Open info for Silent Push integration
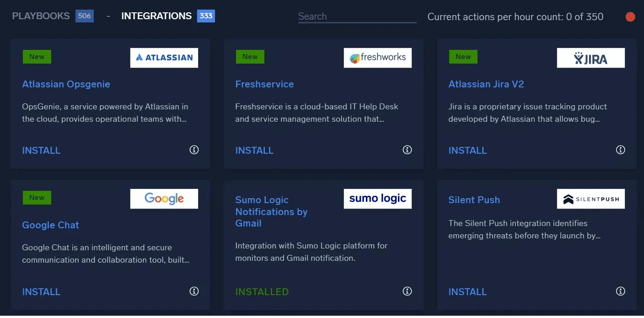The image size is (644, 318). (620, 291)
